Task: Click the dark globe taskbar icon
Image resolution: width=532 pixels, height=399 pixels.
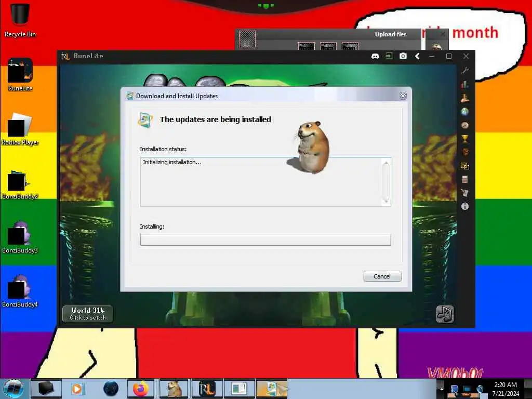Action: click(111, 389)
